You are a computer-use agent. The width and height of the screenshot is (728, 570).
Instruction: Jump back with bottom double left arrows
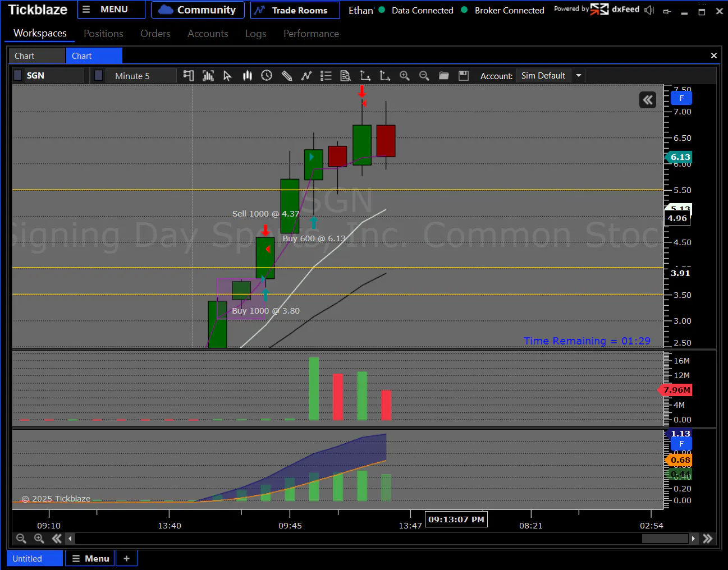coord(57,539)
